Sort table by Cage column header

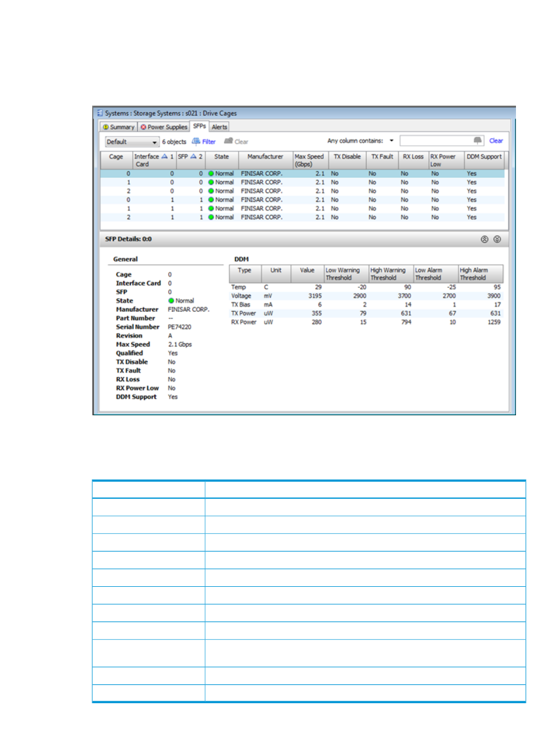point(116,160)
